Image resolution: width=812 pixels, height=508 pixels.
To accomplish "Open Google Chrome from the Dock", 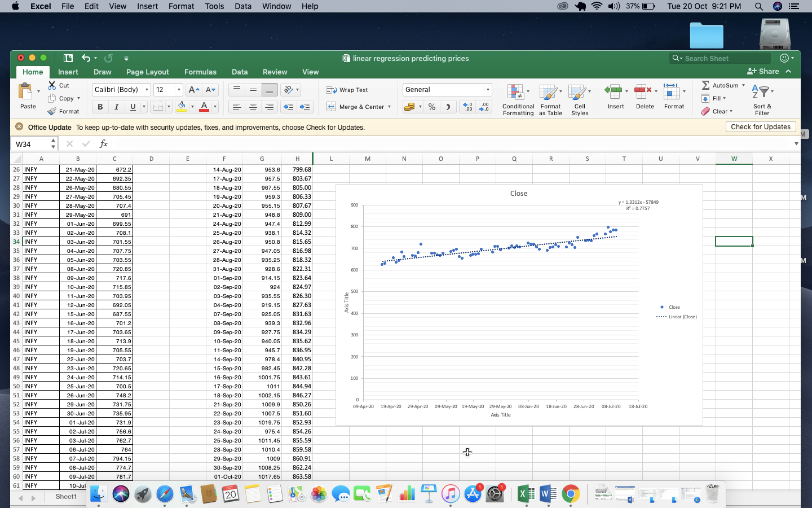I will 571,494.
